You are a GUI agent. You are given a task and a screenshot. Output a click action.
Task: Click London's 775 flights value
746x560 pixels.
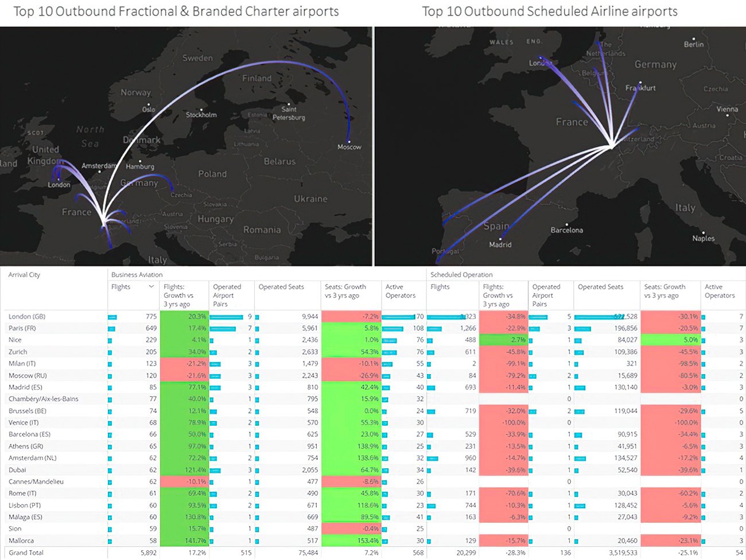tap(151, 317)
